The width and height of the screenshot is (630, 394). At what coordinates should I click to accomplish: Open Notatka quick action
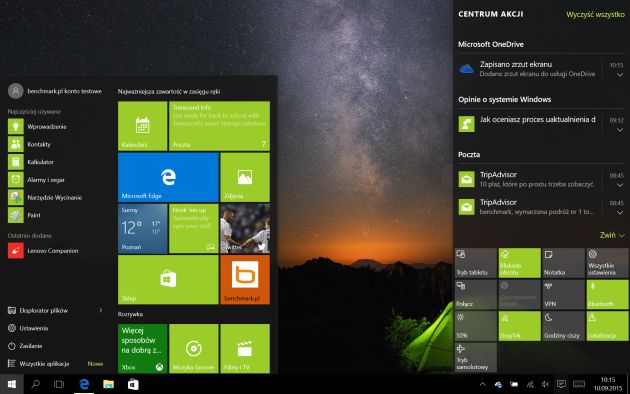(x=563, y=263)
